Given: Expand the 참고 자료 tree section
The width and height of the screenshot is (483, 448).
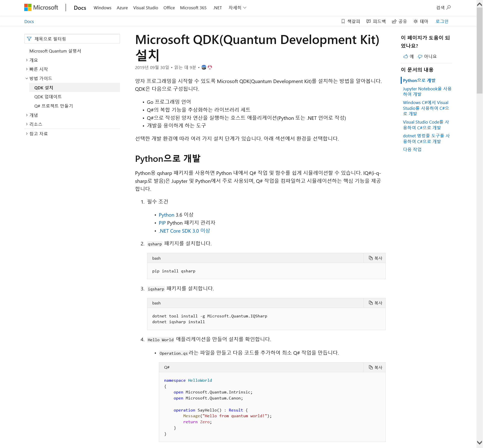Looking at the screenshot, I should point(27,134).
